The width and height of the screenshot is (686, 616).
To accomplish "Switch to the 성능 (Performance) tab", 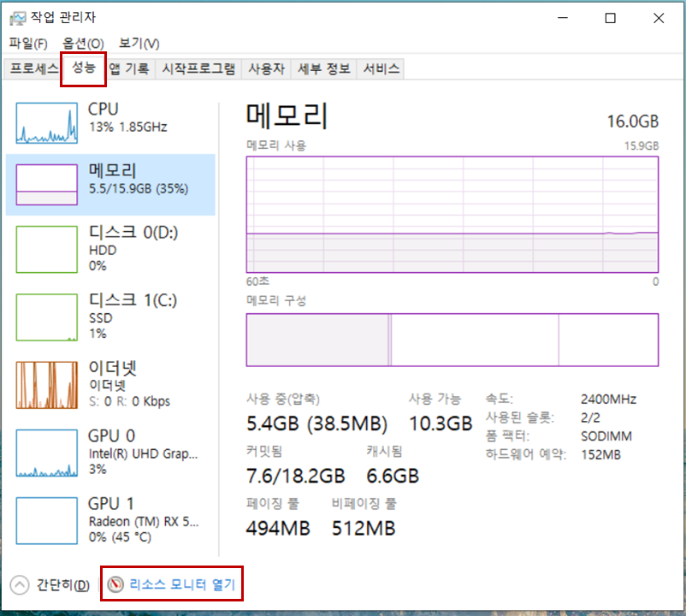I will click(x=83, y=68).
